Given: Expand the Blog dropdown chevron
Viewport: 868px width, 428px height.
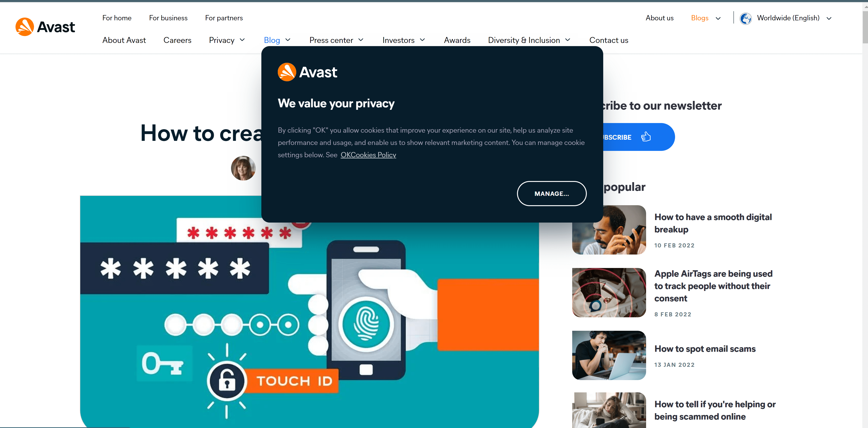Looking at the screenshot, I should tap(288, 40).
